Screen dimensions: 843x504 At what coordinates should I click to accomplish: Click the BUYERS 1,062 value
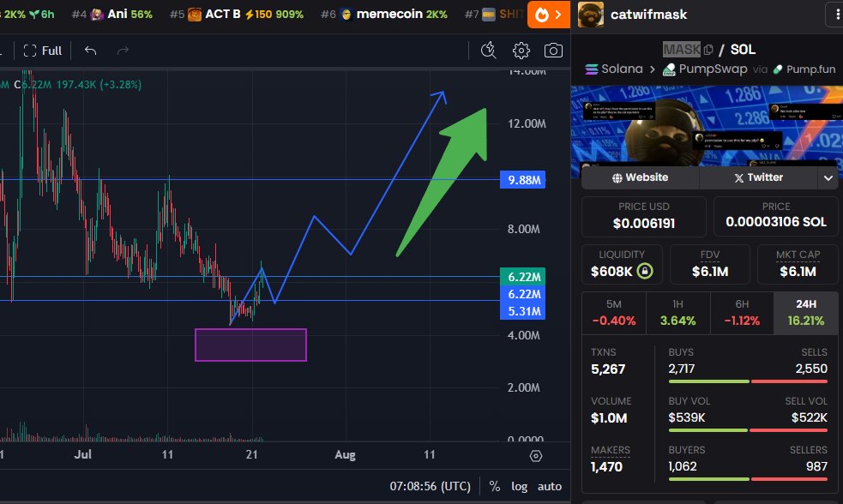click(683, 466)
